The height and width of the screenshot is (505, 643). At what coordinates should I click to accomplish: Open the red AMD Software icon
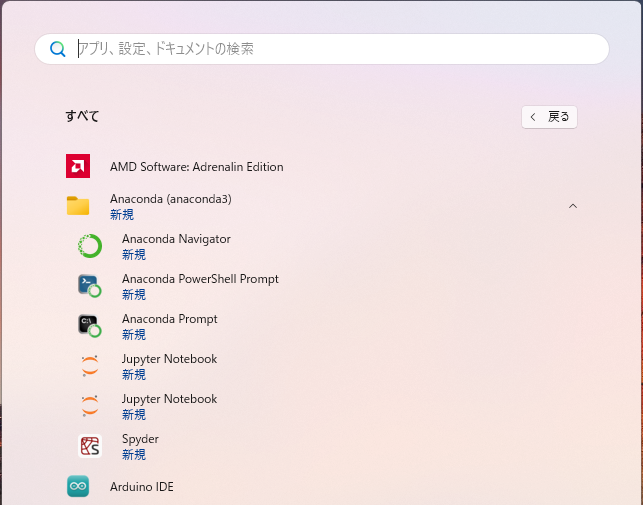[x=78, y=166]
